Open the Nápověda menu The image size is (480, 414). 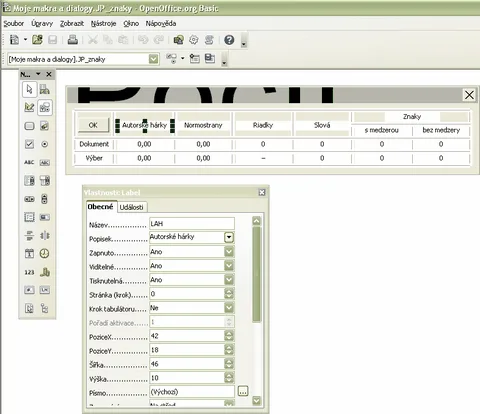pyautogui.click(x=161, y=24)
